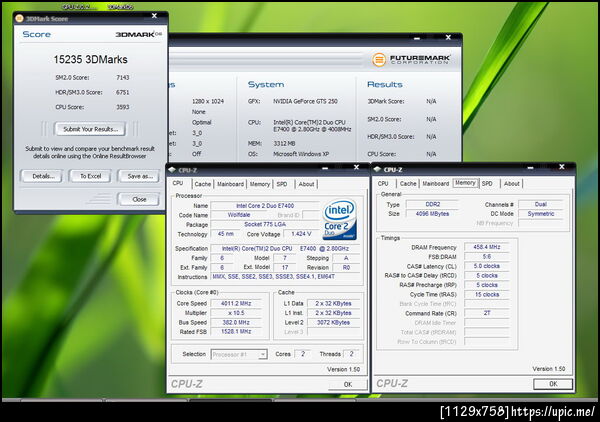This screenshot has width=600, height=422.
Task: Click the System heading in Futuremark window
Action: (x=266, y=85)
